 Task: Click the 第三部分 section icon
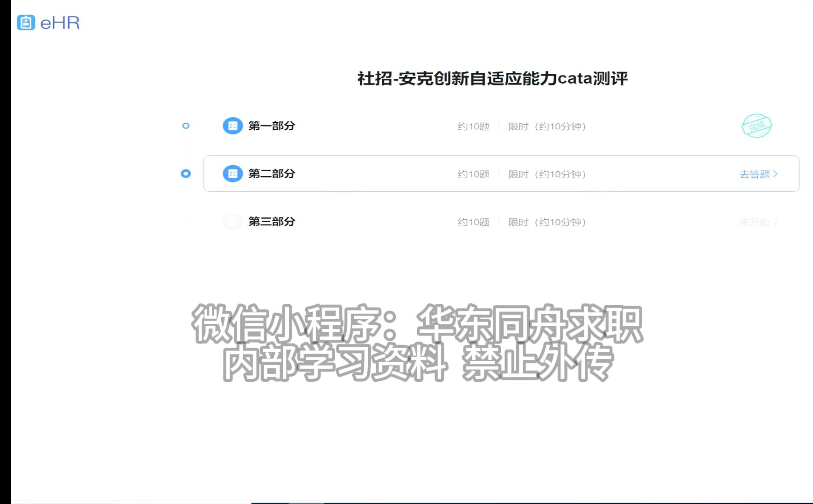click(232, 222)
